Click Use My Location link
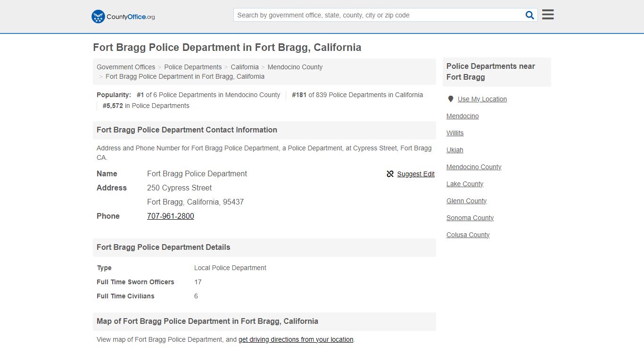 pyautogui.click(x=482, y=99)
